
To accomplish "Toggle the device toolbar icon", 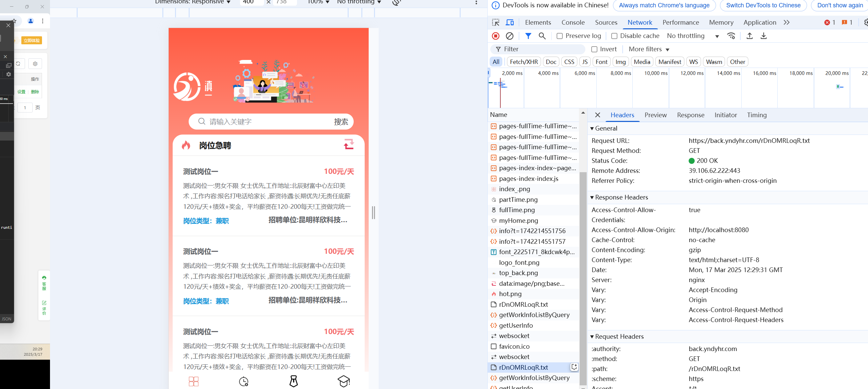I will (x=510, y=23).
